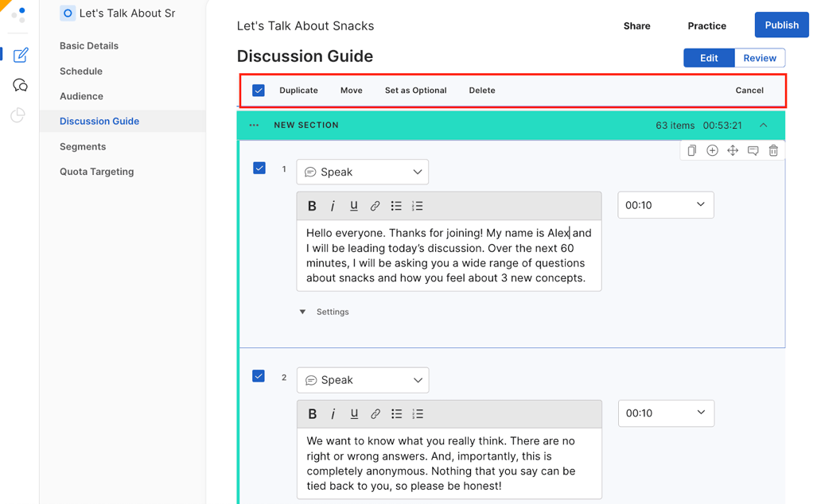This screenshot has height=504, width=821.
Task: Delete item 1 using the trash icon
Action: click(773, 150)
